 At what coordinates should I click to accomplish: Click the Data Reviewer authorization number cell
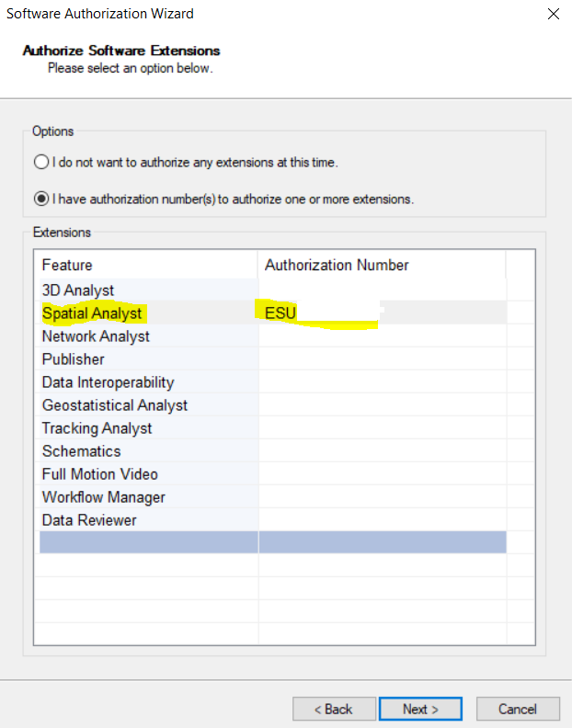click(x=382, y=520)
